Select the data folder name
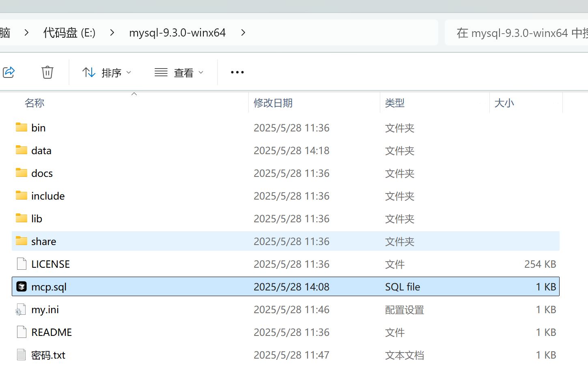 tap(41, 150)
